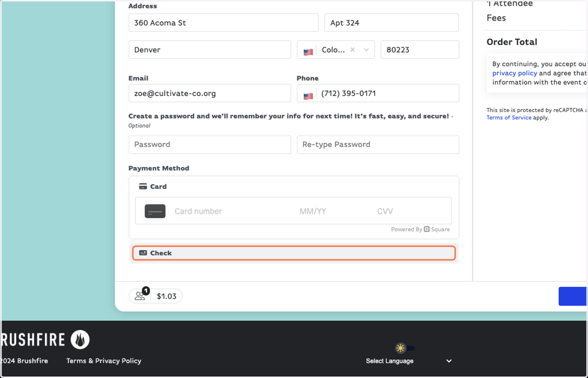The width and height of the screenshot is (588, 378).
Task: Click the email field zoe@cultivate-co.org
Action: coord(210,94)
